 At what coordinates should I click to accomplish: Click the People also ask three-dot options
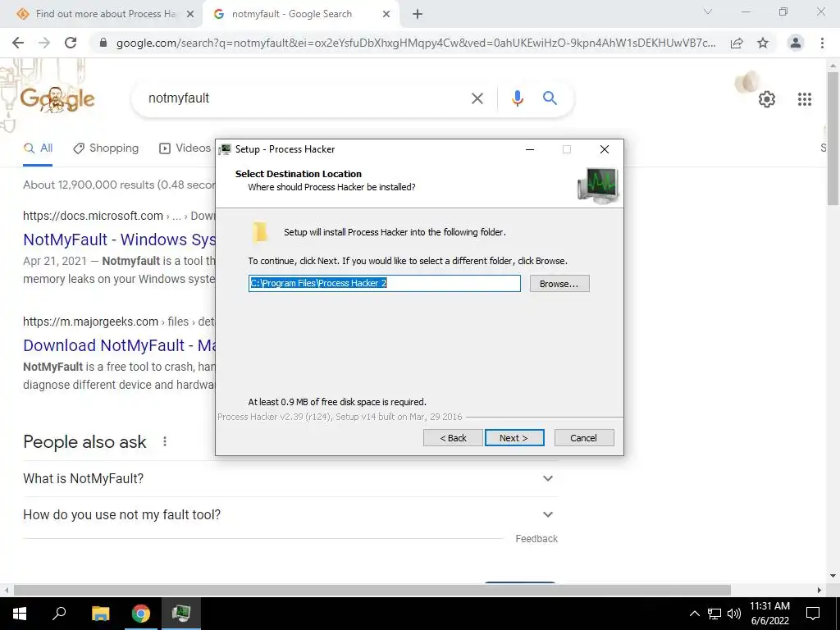tap(165, 441)
